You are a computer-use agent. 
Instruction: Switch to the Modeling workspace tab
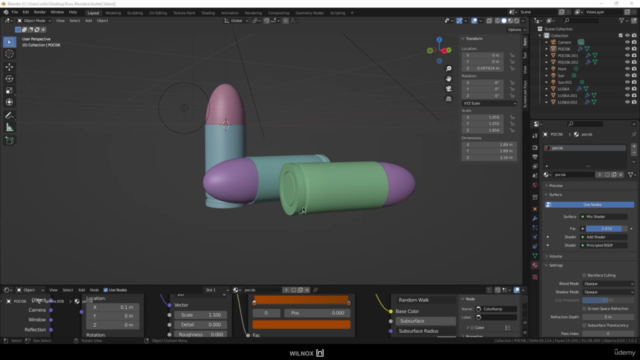(x=113, y=13)
